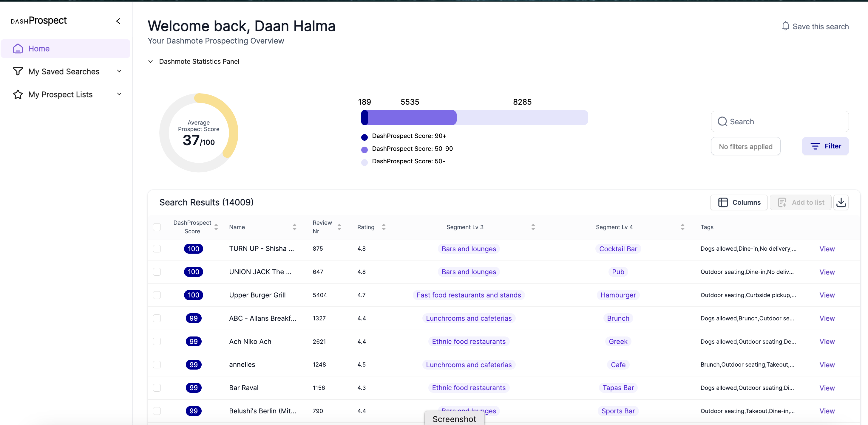Collapse the Dashmote Statistics Panel

(151, 61)
